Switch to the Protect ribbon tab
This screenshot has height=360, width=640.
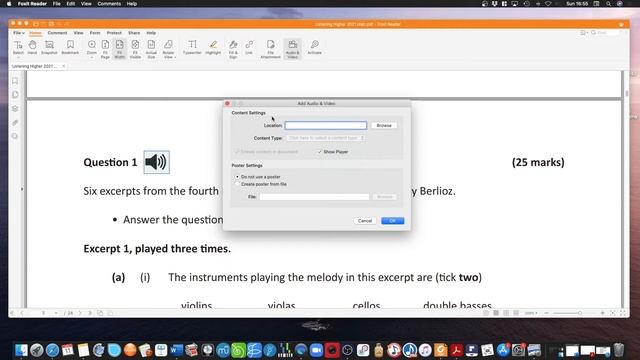[114, 33]
